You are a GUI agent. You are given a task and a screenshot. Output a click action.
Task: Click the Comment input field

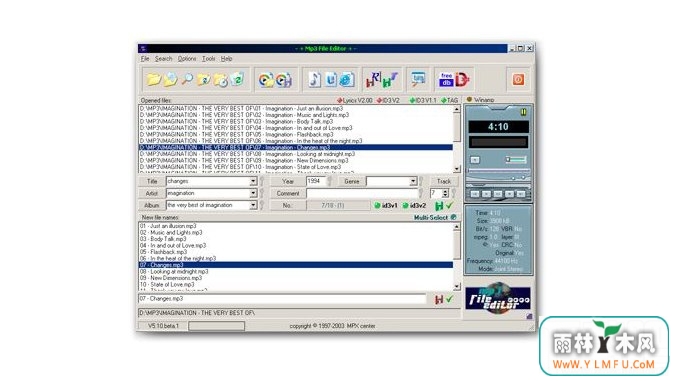coord(362,193)
